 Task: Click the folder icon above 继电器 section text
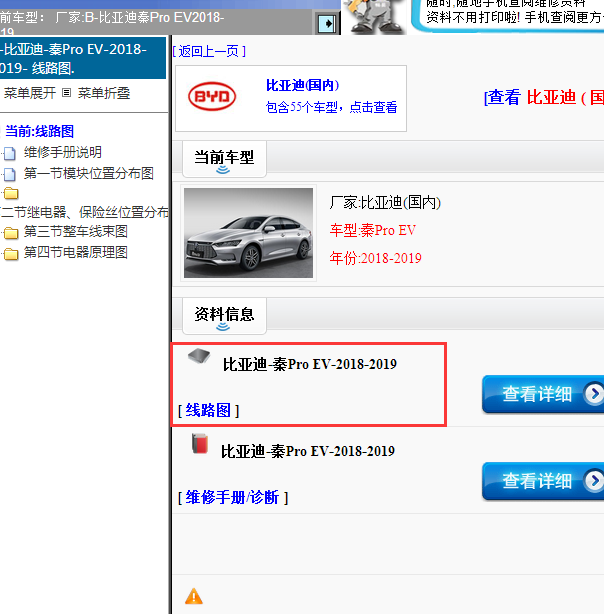click(11, 193)
